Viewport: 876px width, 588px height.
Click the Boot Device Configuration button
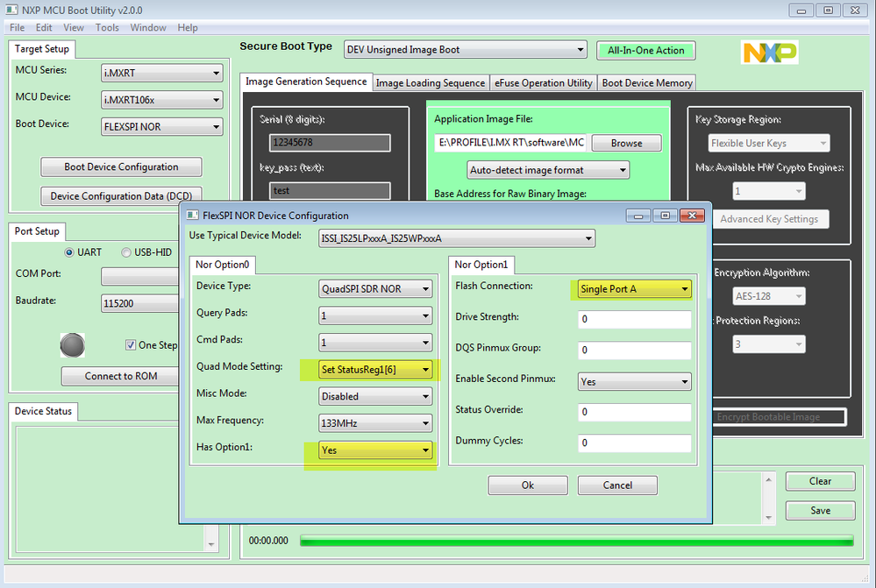point(121,167)
